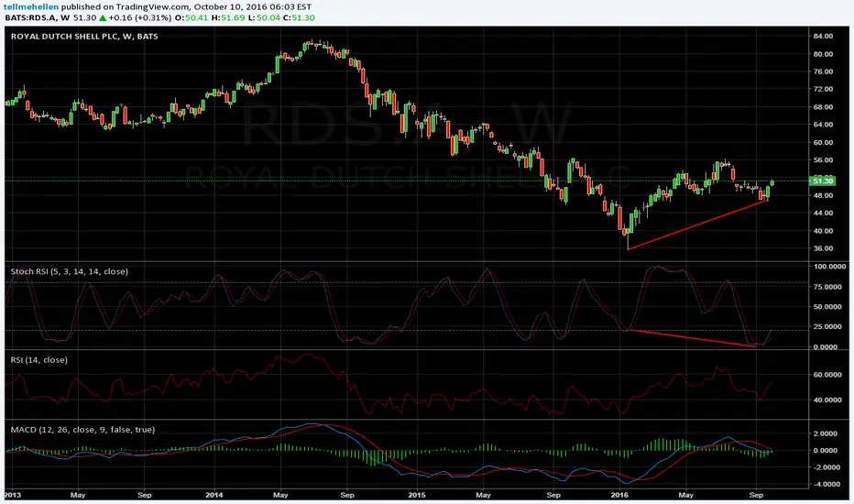Click 76.00 on the price axis
854x504 pixels.
click(x=823, y=71)
